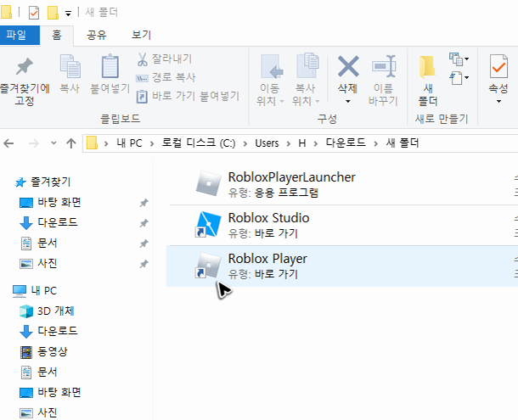The image size is (518, 420).
Task: Click the folder icon in the address bar
Action: tap(92, 143)
